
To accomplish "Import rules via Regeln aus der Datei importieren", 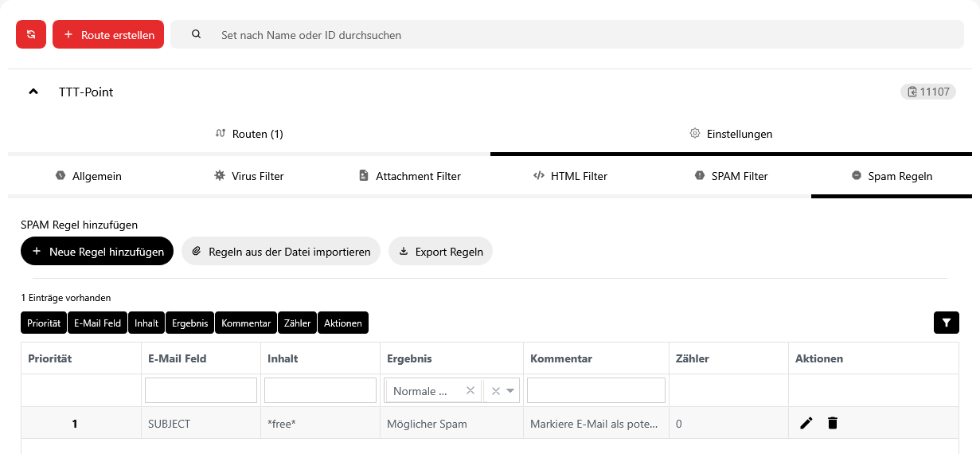I will click(281, 251).
